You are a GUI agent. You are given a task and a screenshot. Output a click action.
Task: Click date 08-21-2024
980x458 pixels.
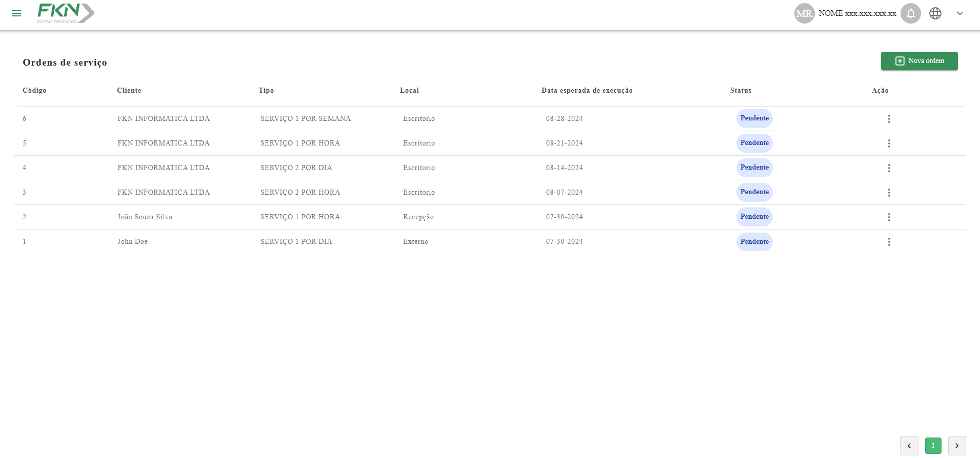tap(564, 143)
